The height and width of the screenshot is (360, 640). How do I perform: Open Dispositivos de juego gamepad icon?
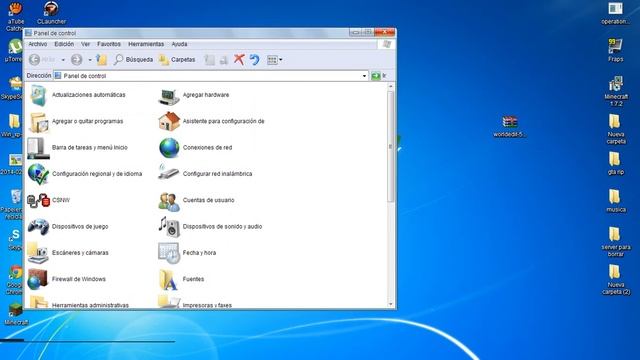pos(38,227)
